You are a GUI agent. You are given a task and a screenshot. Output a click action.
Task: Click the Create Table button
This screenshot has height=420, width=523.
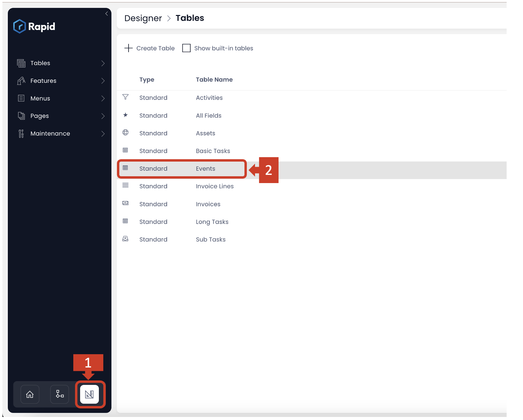(x=150, y=48)
